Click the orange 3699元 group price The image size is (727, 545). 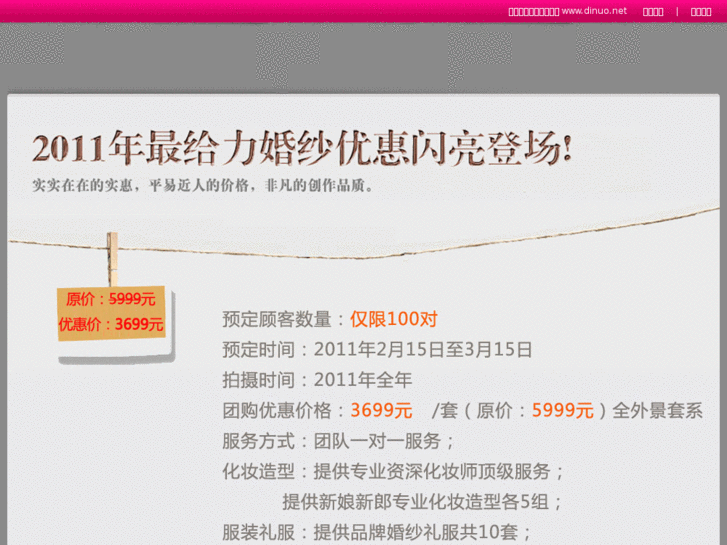click(x=381, y=410)
